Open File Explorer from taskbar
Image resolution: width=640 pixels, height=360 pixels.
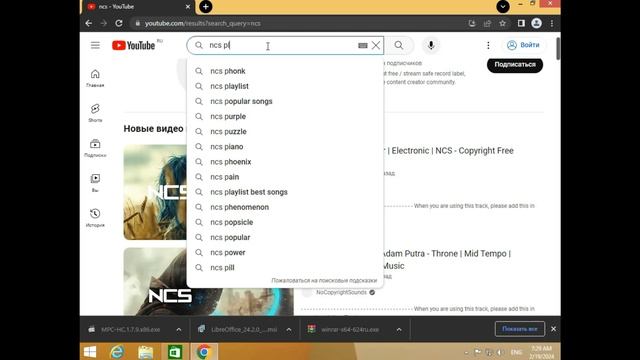pyautogui.click(x=145, y=352)
